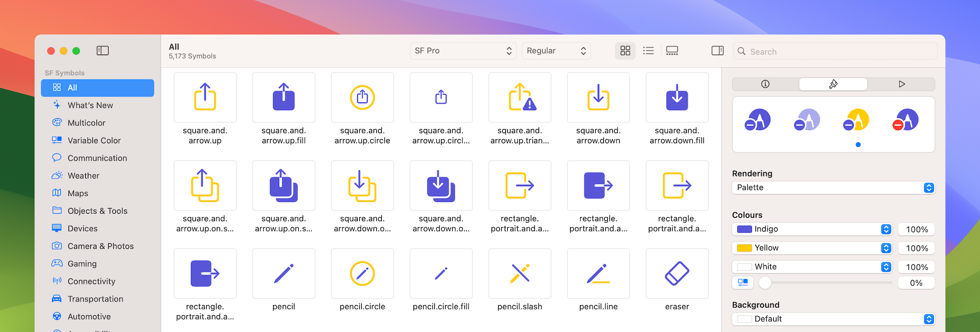Toggle the inspector panel button
This screenshot has width=980, height=332.
click(x=718, y=50)
